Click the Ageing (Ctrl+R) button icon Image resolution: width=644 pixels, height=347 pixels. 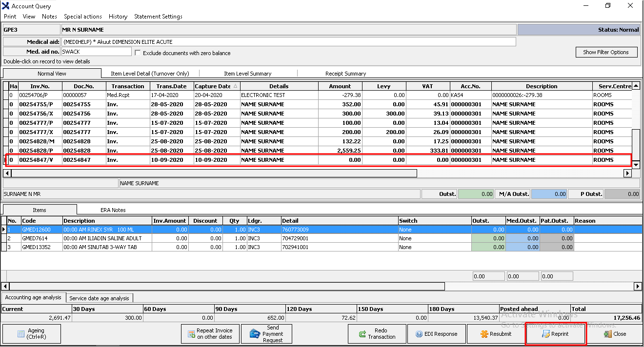21,334
